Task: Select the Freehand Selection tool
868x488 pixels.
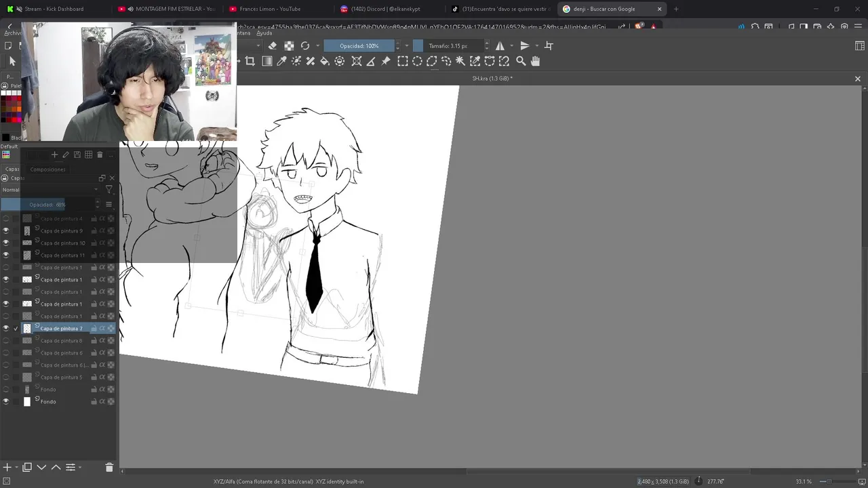Action: click(446, 61)
